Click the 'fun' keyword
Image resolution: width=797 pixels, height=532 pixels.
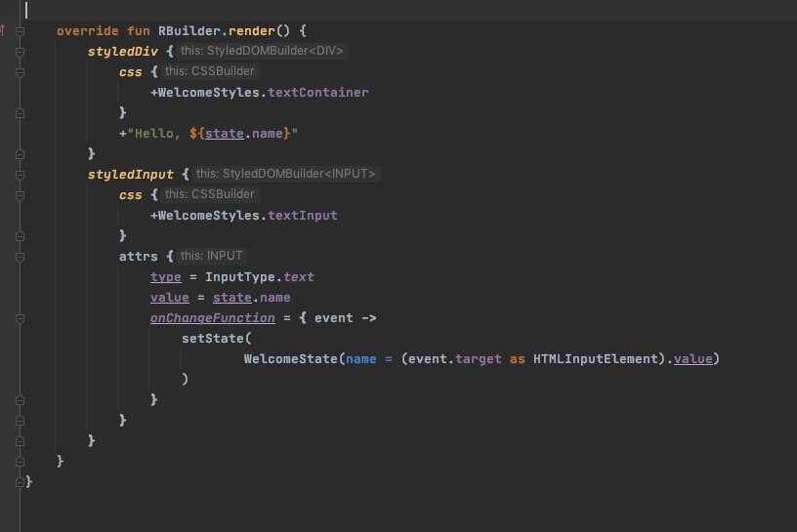139,31
